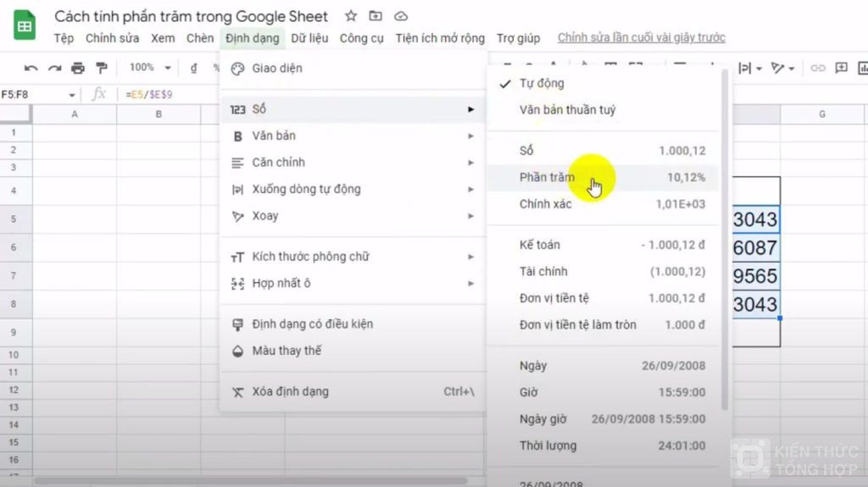Click the Định dạng menu
This screenshot has height=487, width=868.
point(253,38)
